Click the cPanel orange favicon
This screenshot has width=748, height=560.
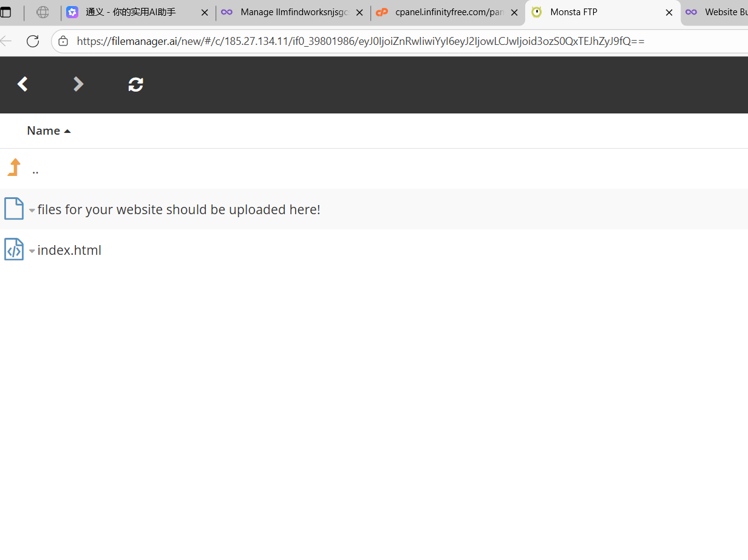[382, 12]
